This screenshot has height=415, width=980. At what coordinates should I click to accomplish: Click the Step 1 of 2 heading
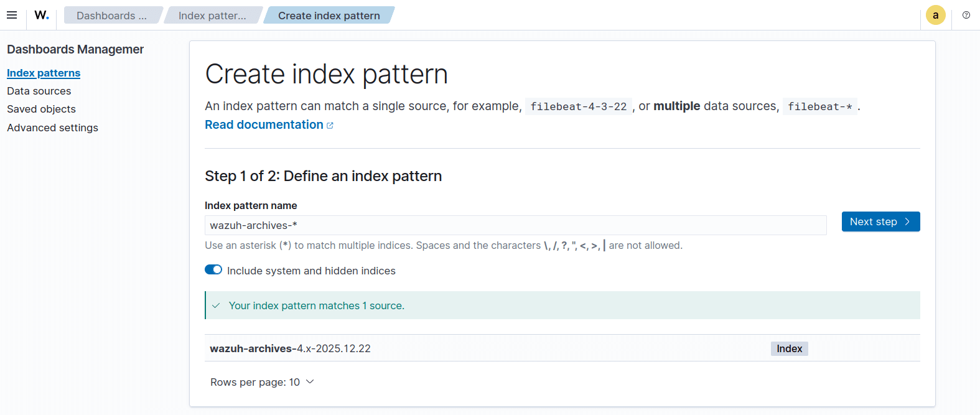[x=323, y=176]
